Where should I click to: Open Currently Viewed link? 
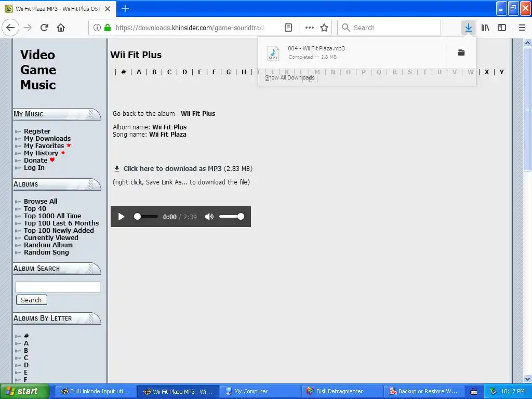tap(51, 238)
